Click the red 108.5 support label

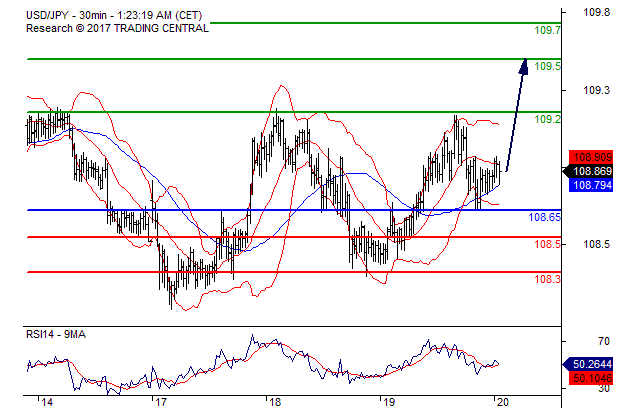point(547,244)
